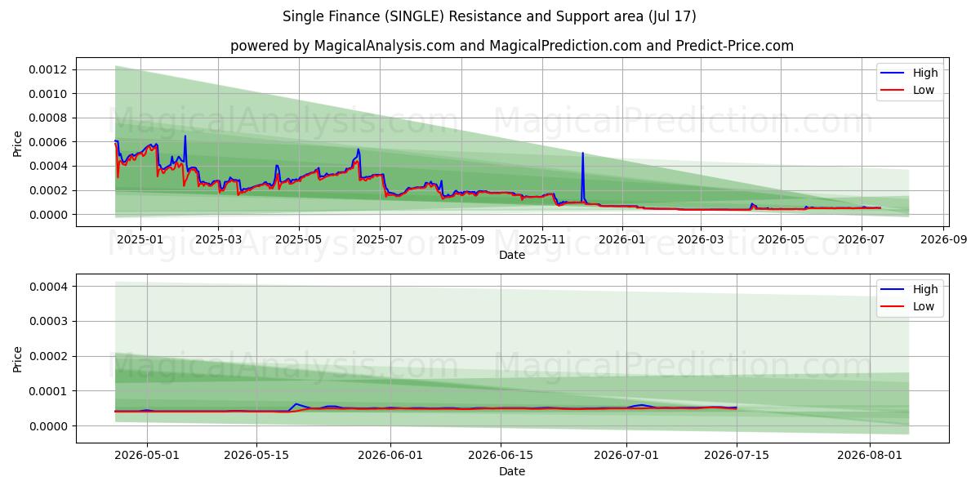This screenshot has width=980, height=490.
Task: Click the '2025-09' tick label
Action: (x=461, y=240)
